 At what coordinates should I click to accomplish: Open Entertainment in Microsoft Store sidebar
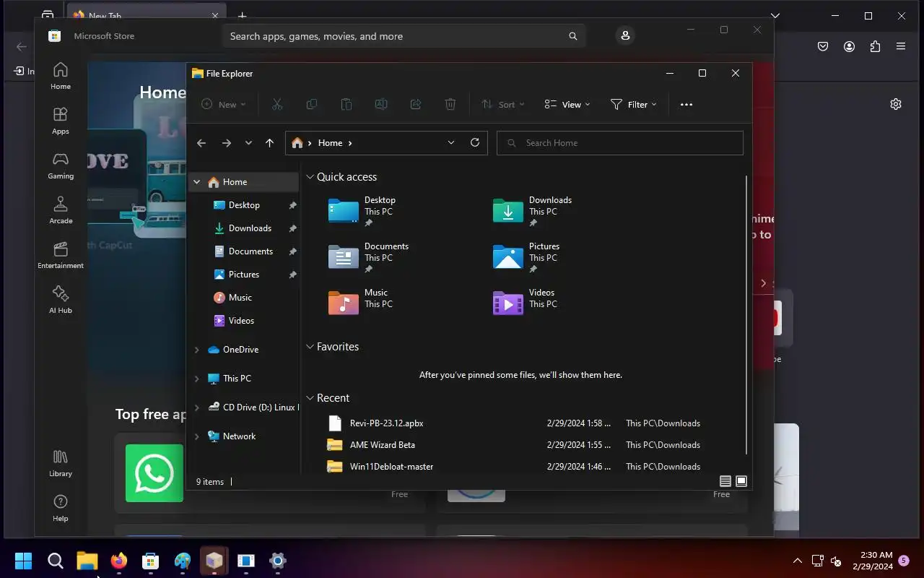[x=61, y=255]
